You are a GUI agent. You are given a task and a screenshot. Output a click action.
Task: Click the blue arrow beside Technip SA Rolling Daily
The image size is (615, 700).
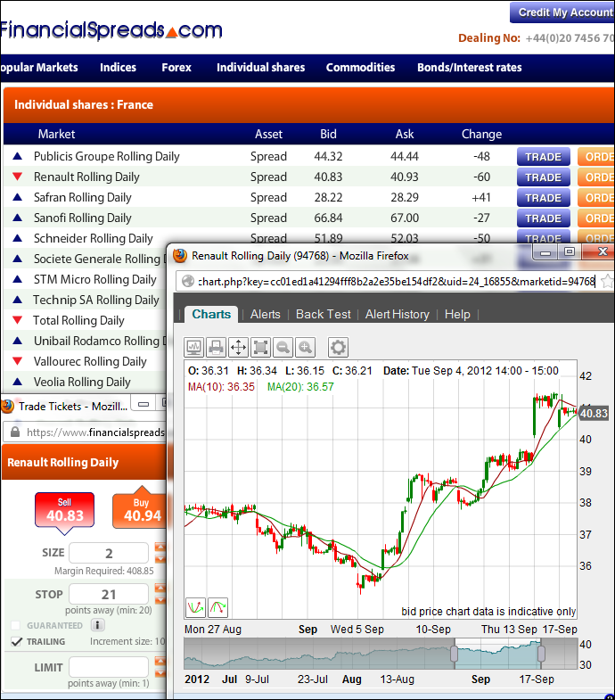click(18, 300)
